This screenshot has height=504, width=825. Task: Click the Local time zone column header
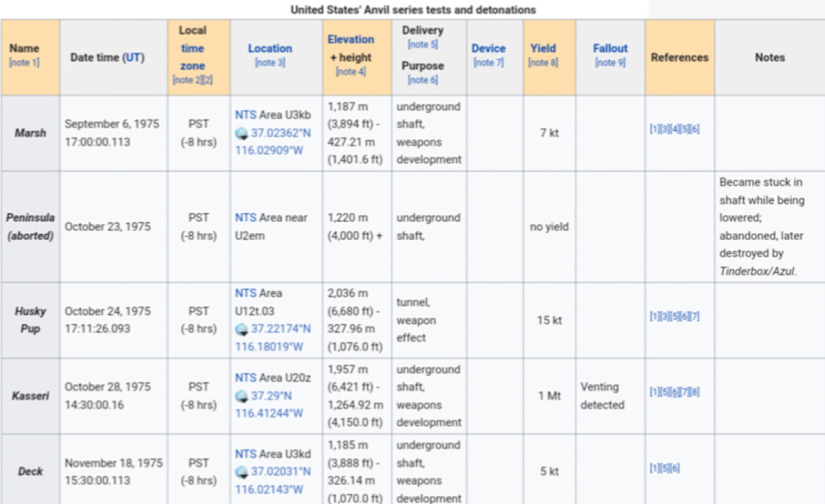click(x=192, y=49)
